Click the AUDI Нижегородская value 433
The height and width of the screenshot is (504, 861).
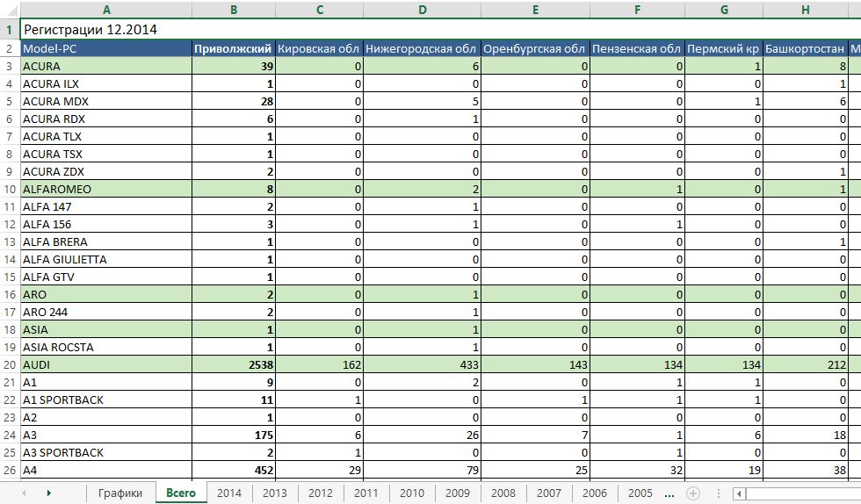(x=422, y=364)
